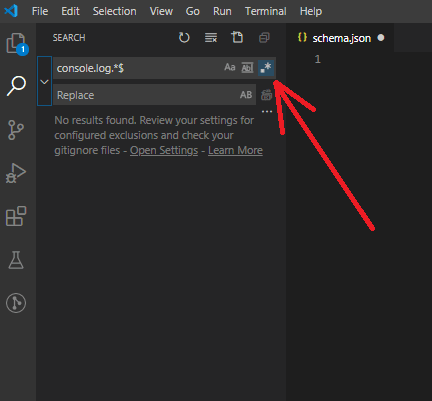Toggle search details with ellipsis

(267, 112)
